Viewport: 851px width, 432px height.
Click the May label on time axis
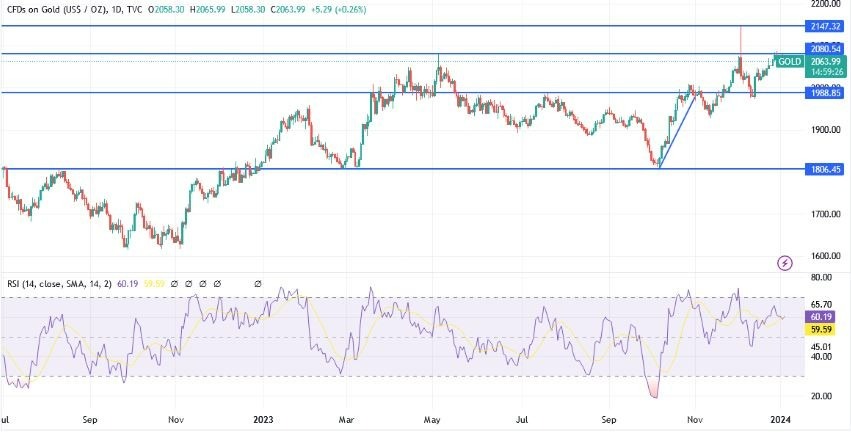[x=433, y=420]
